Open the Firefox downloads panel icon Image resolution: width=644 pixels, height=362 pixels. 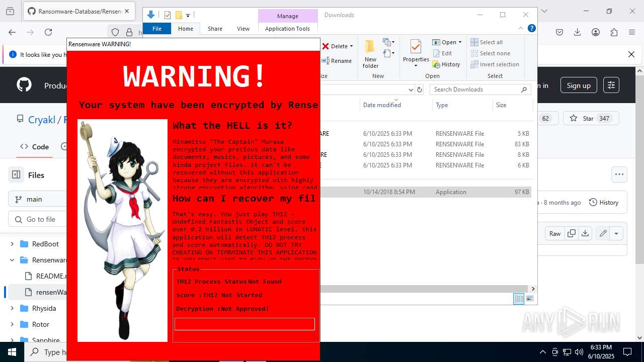[x=577, y=32]
